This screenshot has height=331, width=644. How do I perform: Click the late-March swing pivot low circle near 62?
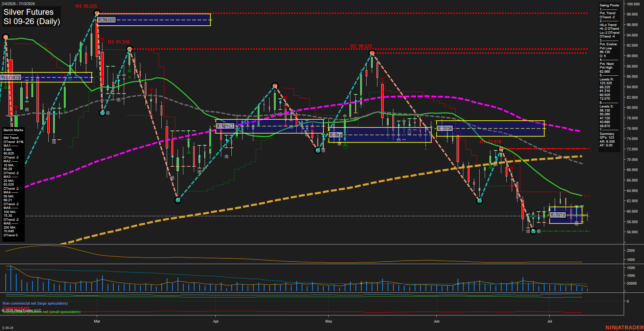(x=178, y=200)
